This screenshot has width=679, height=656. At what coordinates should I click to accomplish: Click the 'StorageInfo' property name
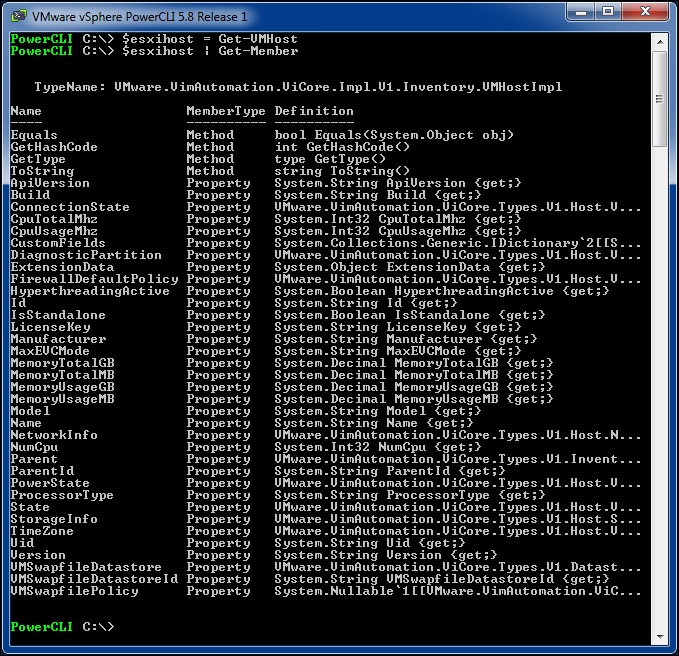click(x=54, y=519)
